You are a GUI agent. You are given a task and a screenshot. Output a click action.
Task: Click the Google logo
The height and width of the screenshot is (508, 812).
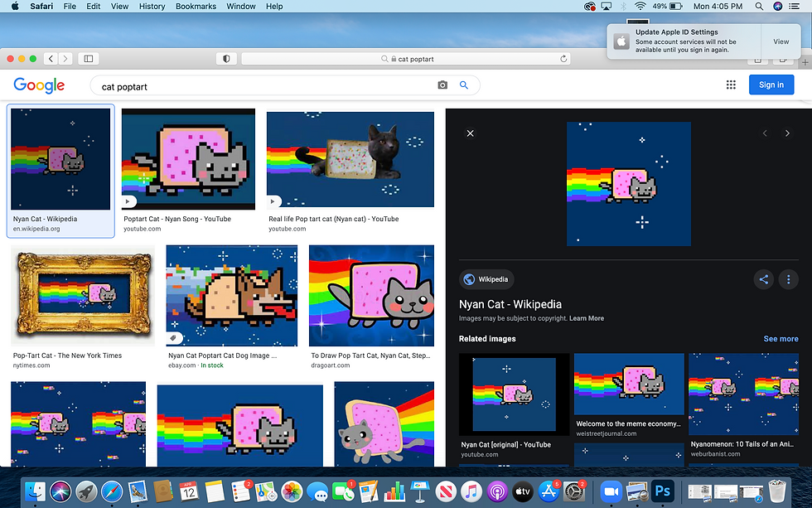pyautogui.click(x=39, y=85)
